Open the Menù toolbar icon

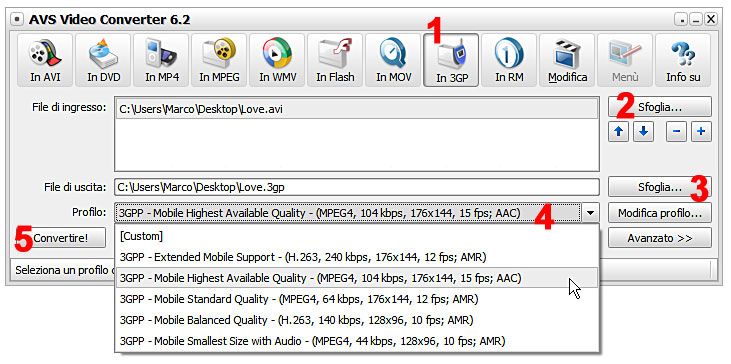[x=625, y=60]
